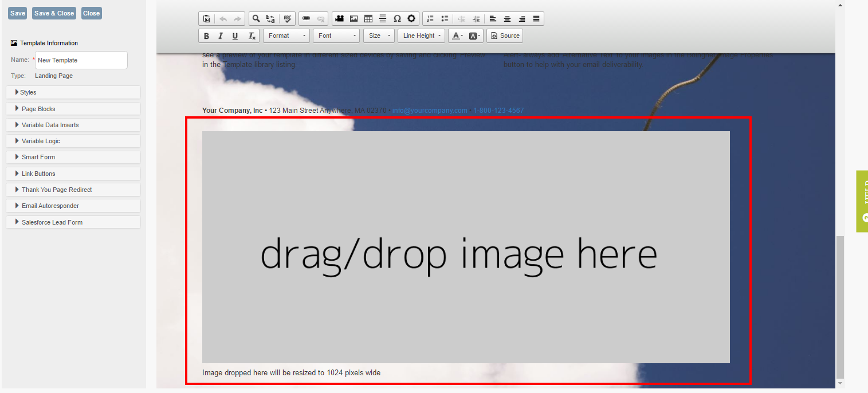Screen dimensions: 868x393
Task: Remove formatting from selection
Action: pyautogui.click(x=252, y=36)
